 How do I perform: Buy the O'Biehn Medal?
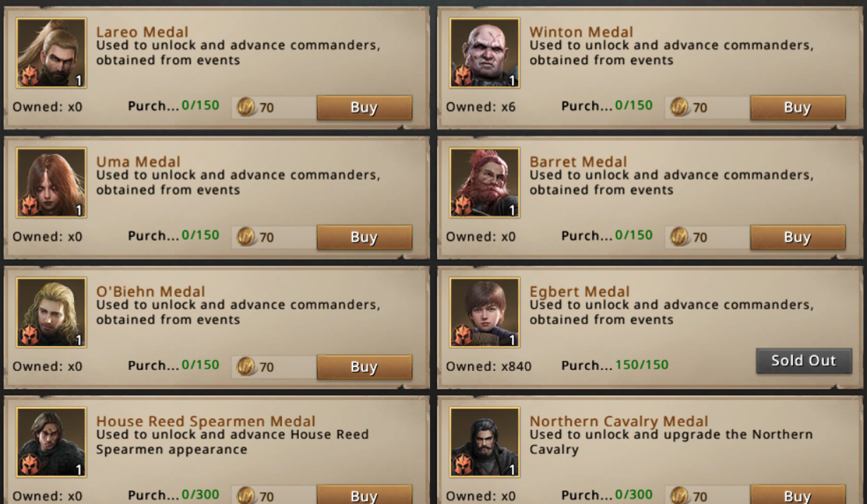364,367
